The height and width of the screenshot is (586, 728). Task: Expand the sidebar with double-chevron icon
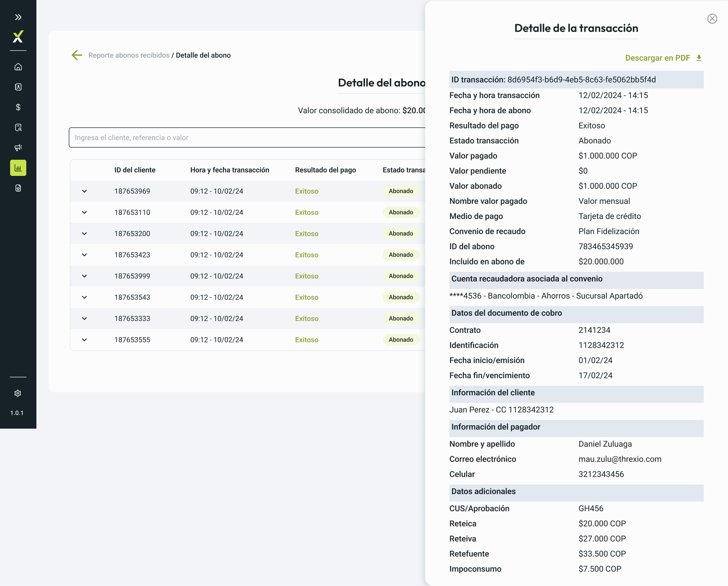[18, 17]
